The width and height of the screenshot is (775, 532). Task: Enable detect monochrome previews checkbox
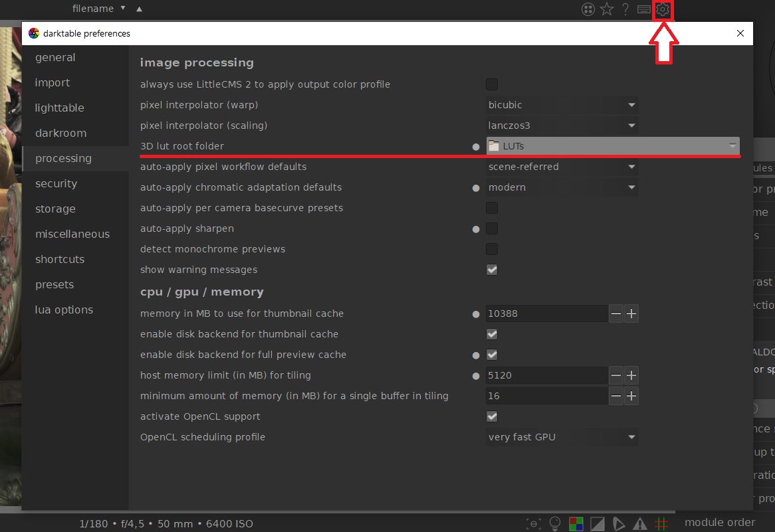click(492, 249)
